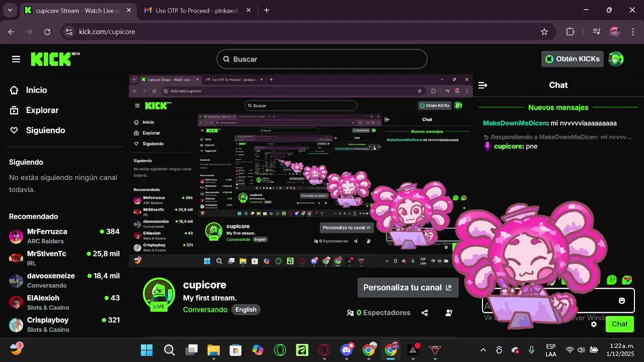Close the cupicore Stream tab
644x362 pixels.
pyautogui.click(x=128, y=11)
